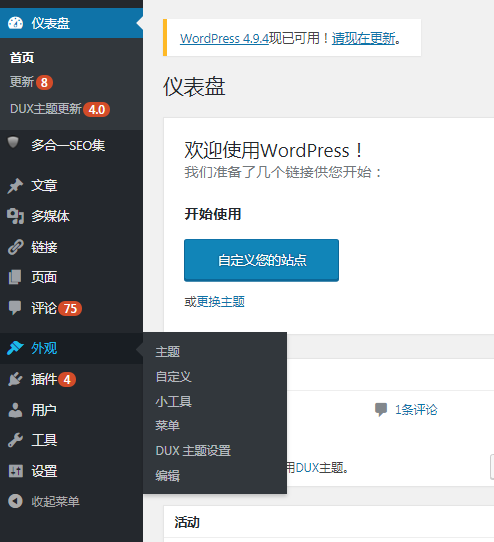Image resolution: width=494 pixels, height=542 pixels.
Task: Click the collapse arrow icon beside 收起菜单
Action: [15, 501]
